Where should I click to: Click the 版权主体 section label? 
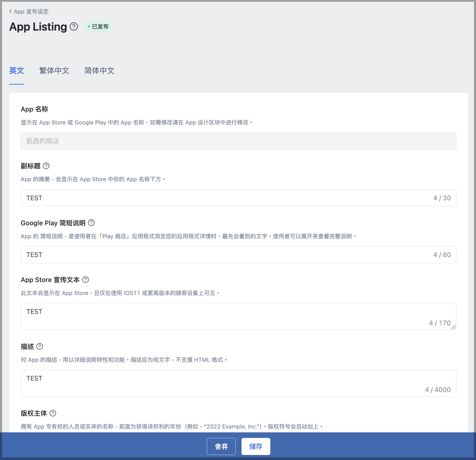coord(34,413)
